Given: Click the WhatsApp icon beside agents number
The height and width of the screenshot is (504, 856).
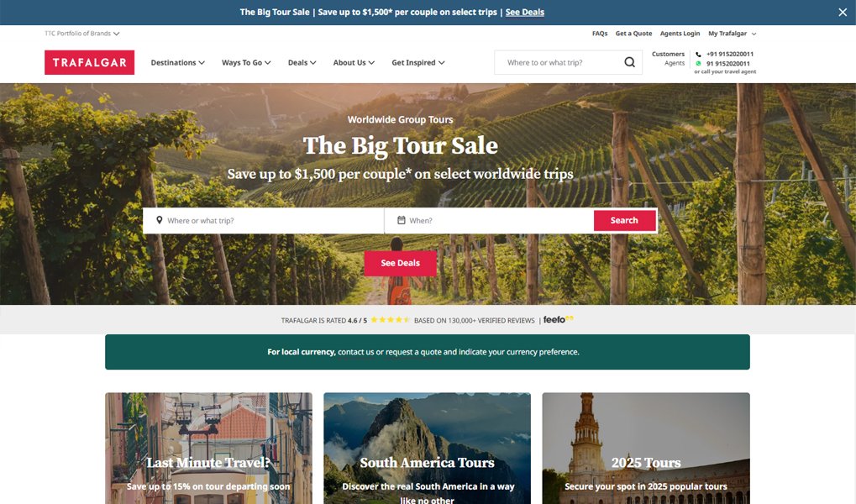Looking at the screenshot, I should [x=698, y=63].
